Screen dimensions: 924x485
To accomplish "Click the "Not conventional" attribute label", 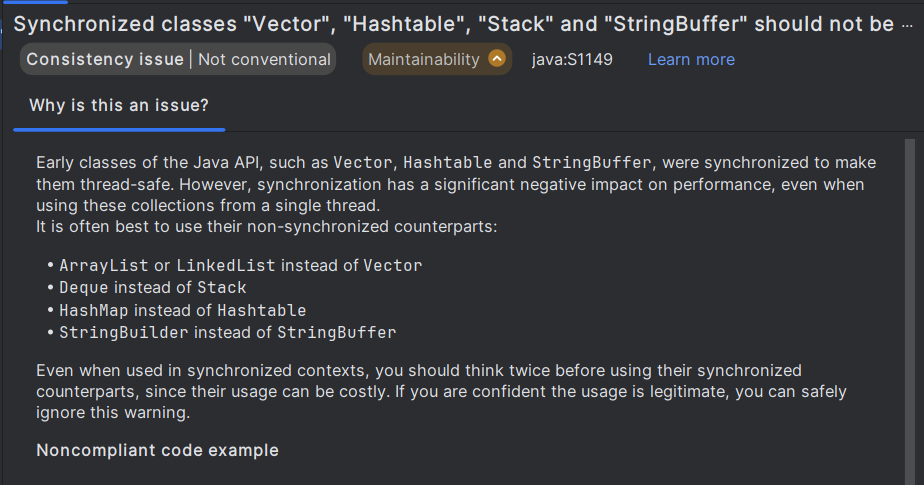I will (x=264, y=60).
